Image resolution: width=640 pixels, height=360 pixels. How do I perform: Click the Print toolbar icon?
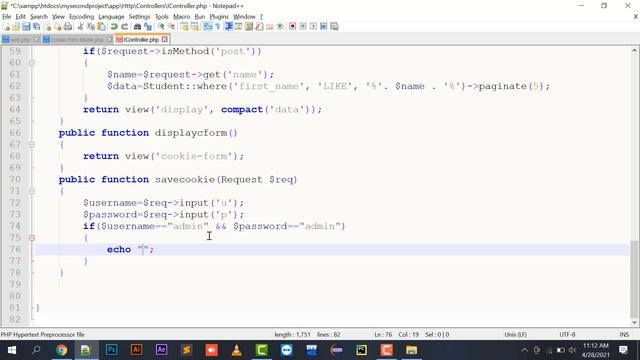[x=68, y=27]
